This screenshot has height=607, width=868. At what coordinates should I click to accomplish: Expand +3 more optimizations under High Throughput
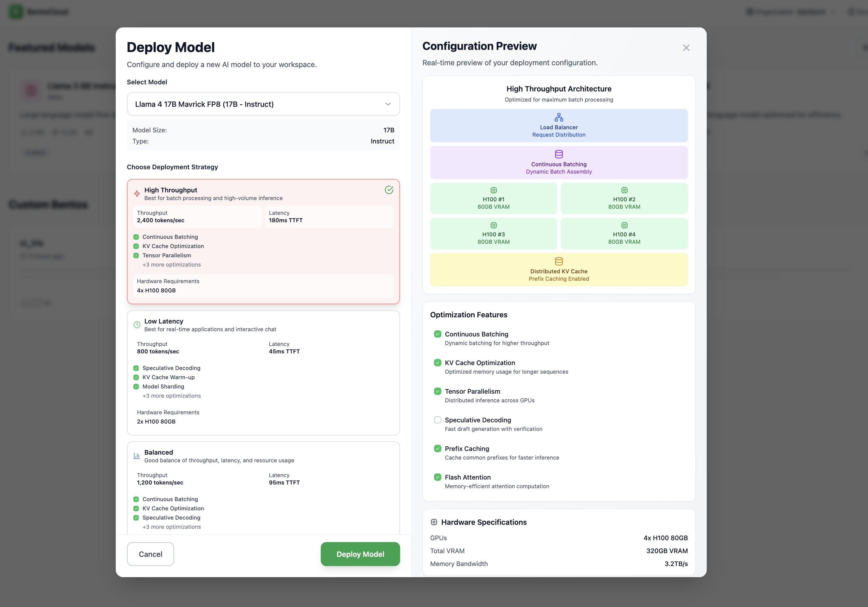[x=171, y=265]
